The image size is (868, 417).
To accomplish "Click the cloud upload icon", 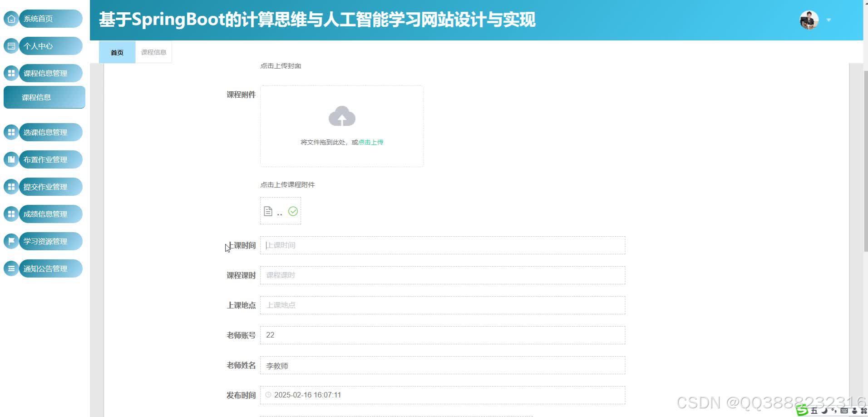I will (342, 116).
